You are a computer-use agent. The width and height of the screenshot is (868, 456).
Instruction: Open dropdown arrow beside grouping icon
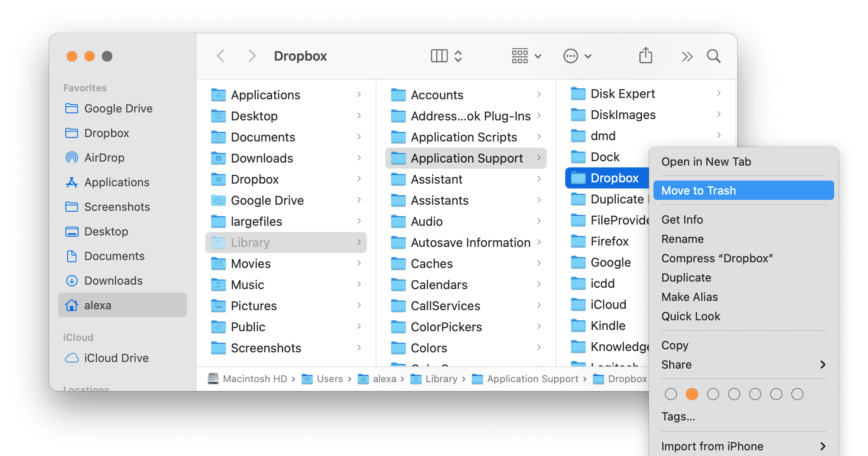pyautogui.click(x=538, y=56)
